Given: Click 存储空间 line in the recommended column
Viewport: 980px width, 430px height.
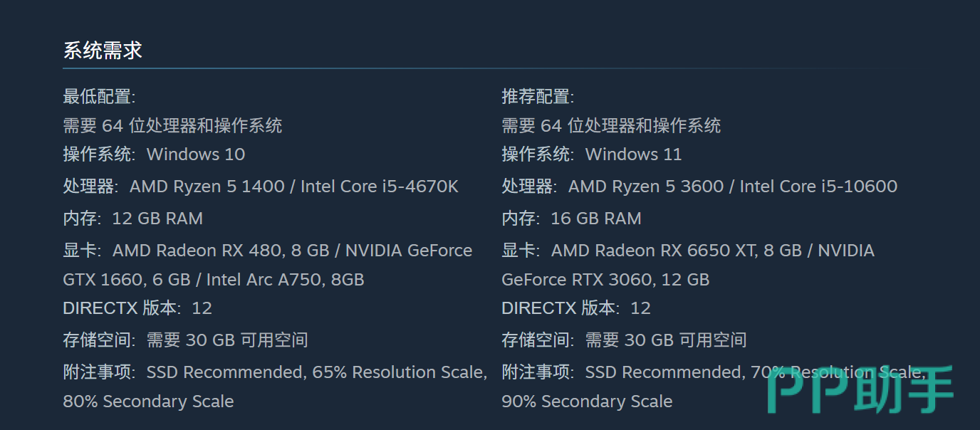Looking at the screenshot, I should click(624, 340).
